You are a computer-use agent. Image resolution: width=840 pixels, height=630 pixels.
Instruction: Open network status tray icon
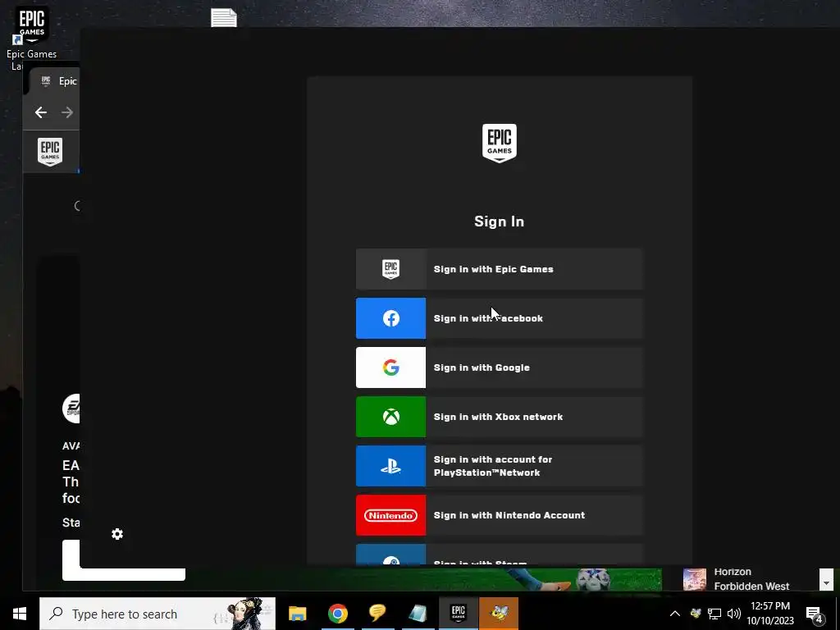tap(714, 614)
